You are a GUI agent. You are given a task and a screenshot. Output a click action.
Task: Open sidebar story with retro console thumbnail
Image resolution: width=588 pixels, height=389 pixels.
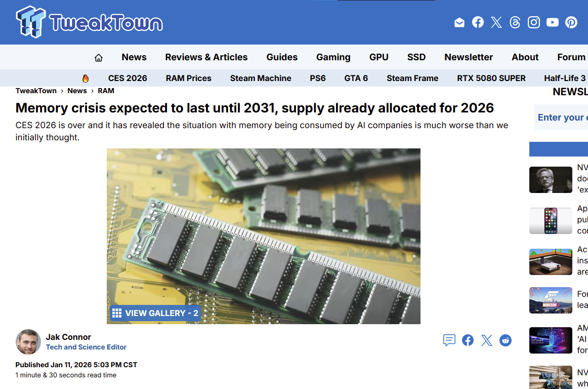tap(551, 262)
